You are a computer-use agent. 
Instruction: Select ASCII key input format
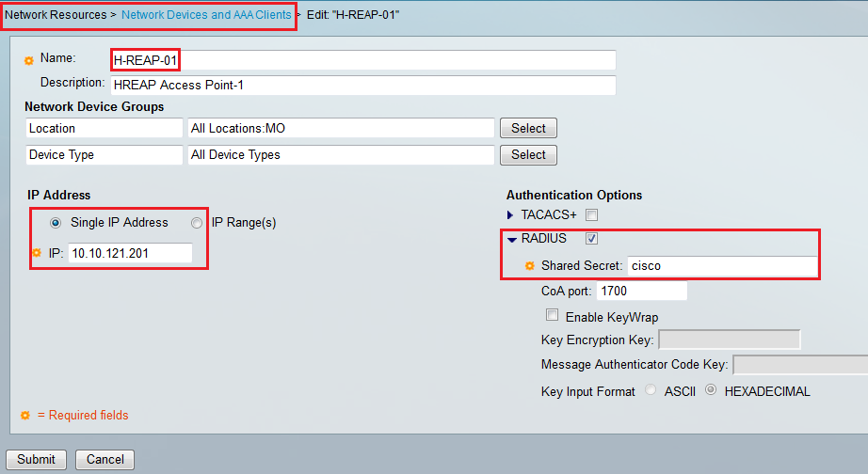pyautogui.click(x=651, y=390)
